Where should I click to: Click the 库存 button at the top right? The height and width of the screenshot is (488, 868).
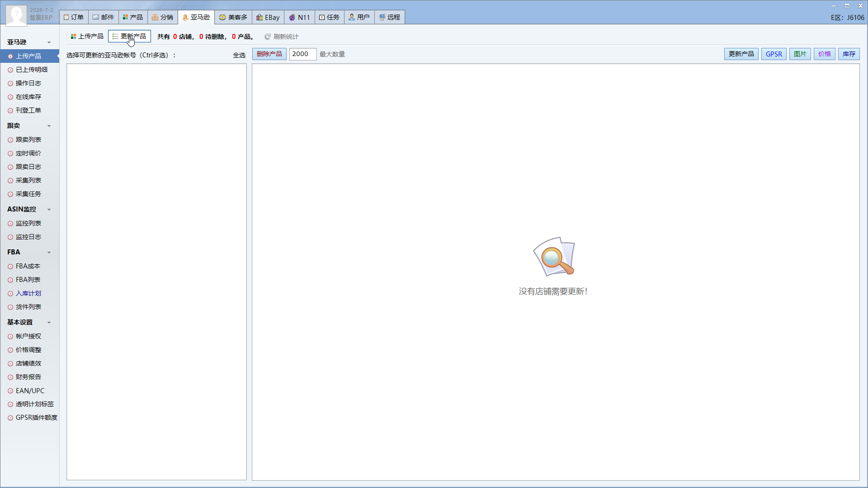click(x=849, y=54)
